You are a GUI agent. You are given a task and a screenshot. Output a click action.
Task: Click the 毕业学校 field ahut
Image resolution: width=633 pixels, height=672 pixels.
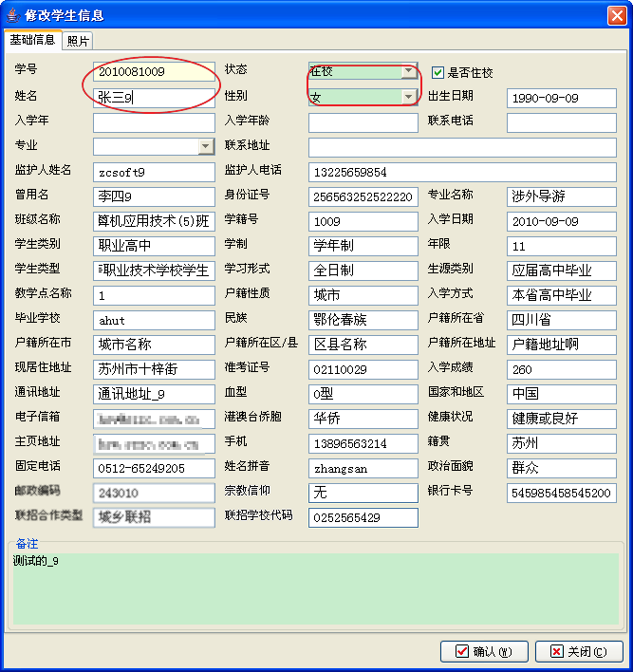(x=154, y=320)
